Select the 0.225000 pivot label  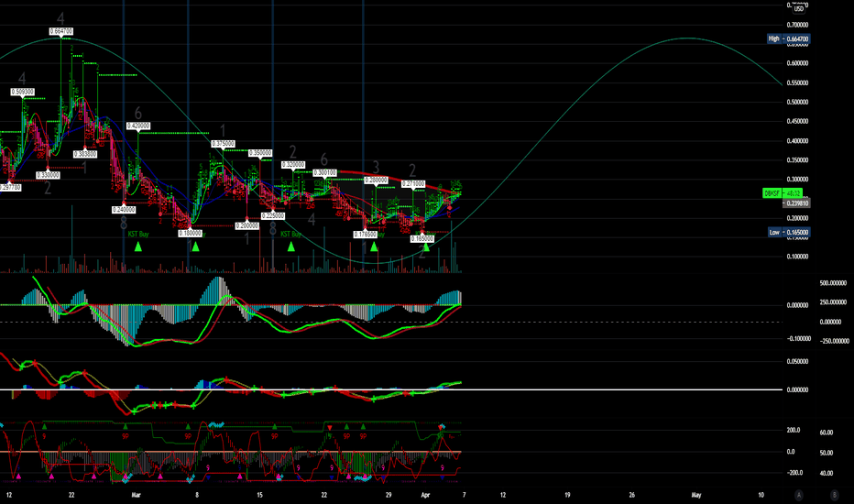tap(273, 216)
